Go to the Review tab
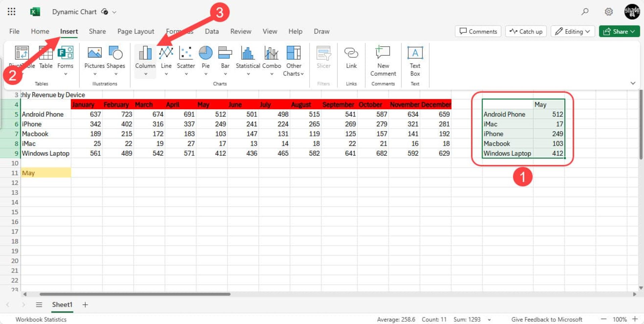644x324 pixels. (240, 31)
